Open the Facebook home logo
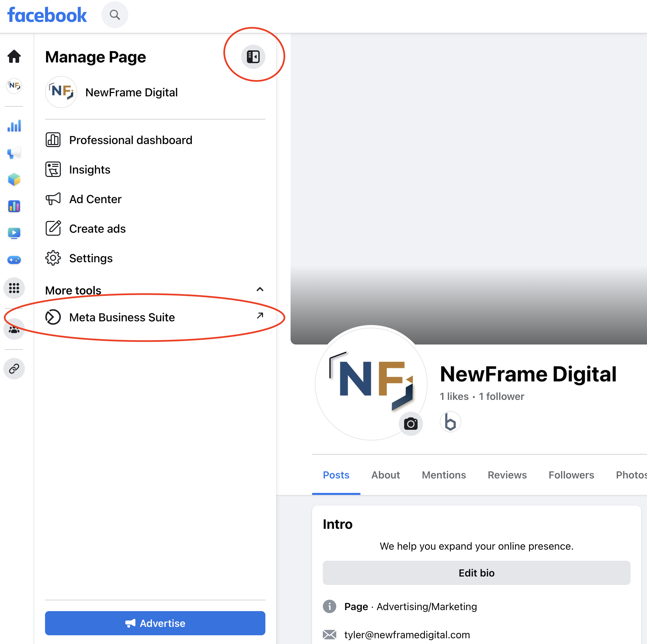The image size is (647, 644). pyautogui.click(x=47, y=15)
